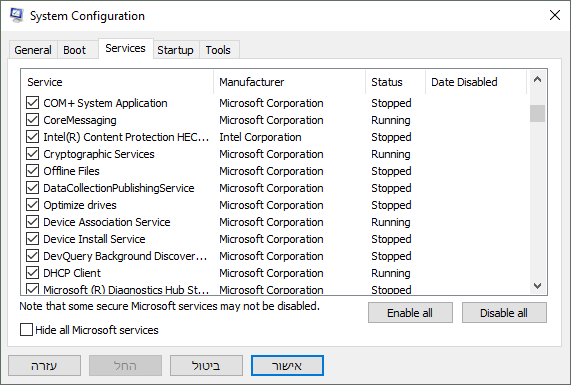This screenshot has width=571, height=385.
Task: Confirm with the אישור (OK) button
Action: 287,365
